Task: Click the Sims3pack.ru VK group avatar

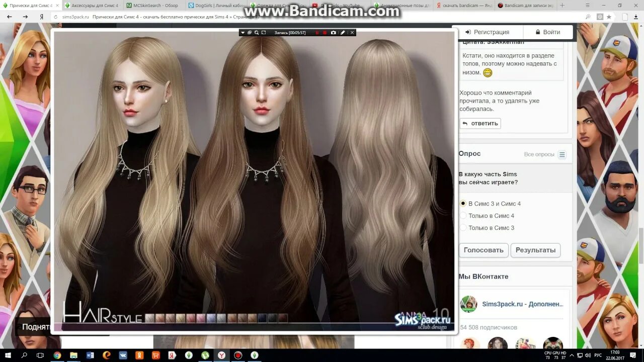Action: 469,304
